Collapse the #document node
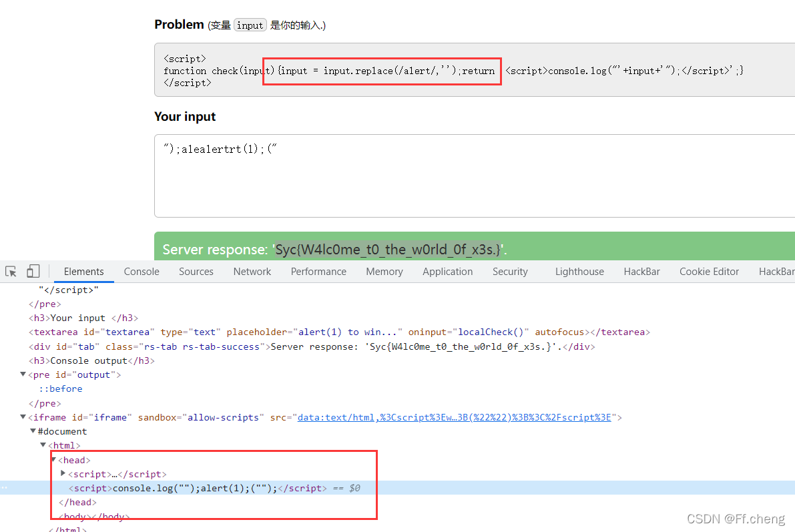The height and width of the screenshot is (532, 795). 33,431
